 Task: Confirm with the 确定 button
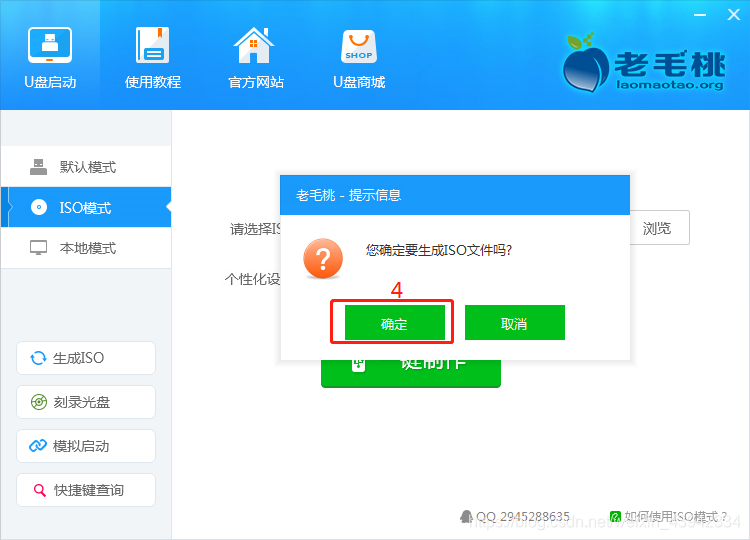[395, 323]
